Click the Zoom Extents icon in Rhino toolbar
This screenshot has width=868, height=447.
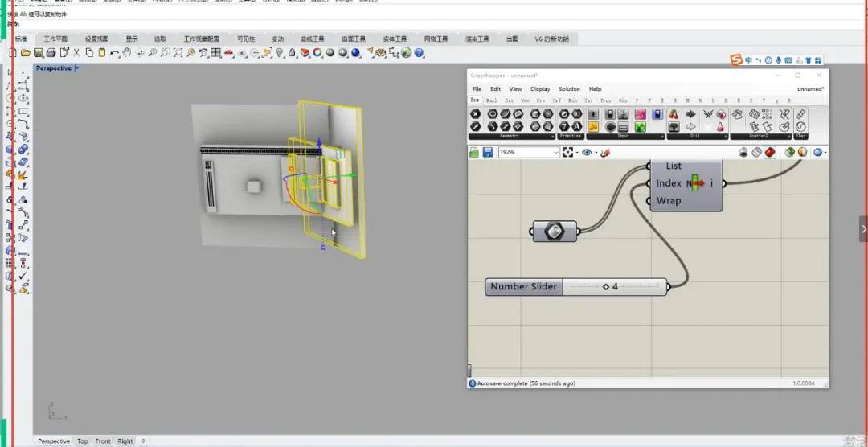point(178,52)
